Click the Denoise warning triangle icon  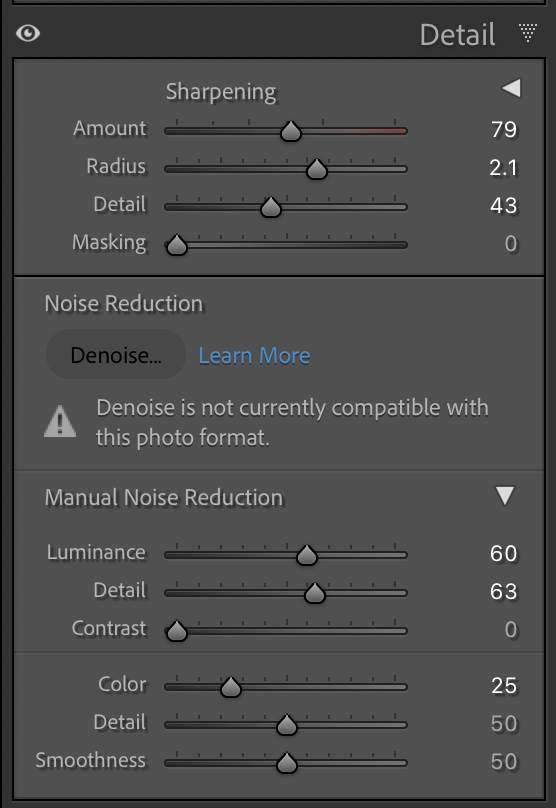tap(60, 422)
